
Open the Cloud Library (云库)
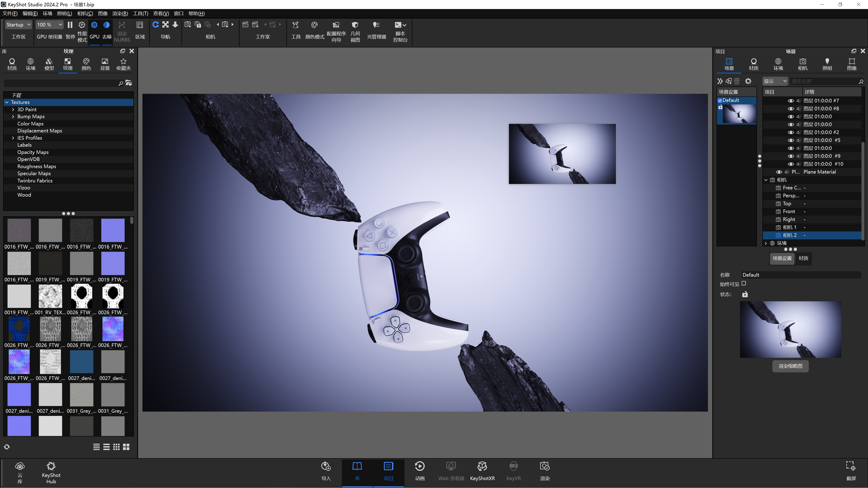tap(20, 472)
